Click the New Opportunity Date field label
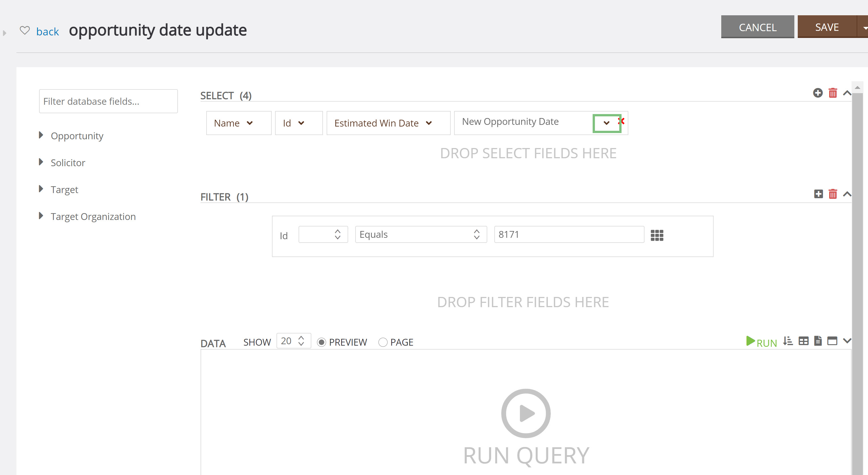Screen dimensions: 868x475 510,121
